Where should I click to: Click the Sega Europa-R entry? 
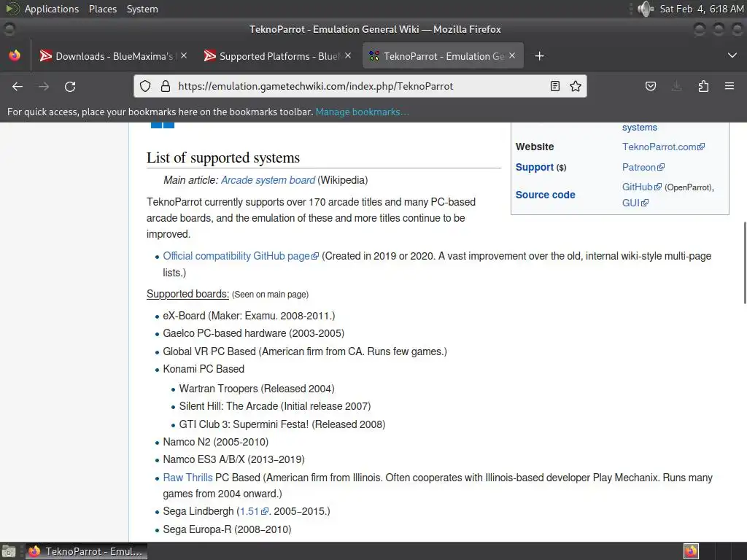(x=227, y=529)
